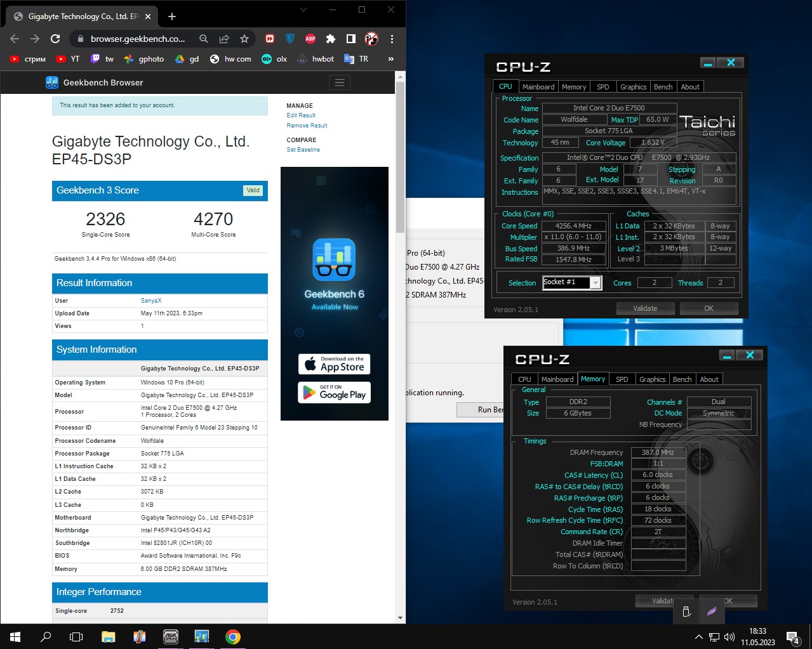
Task: Open About tab in top CPU-Z window
Action: pos(690,87)
